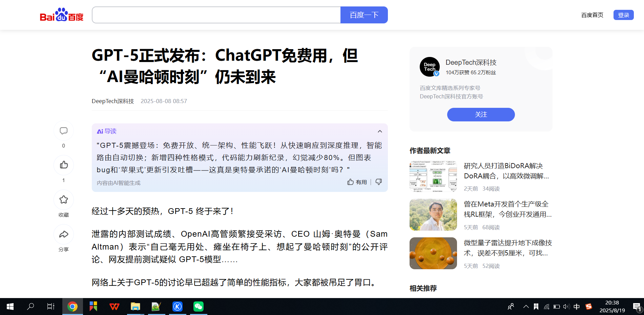Click the 104万获赞 65.2万粉丝 stats text

point(471,73)
